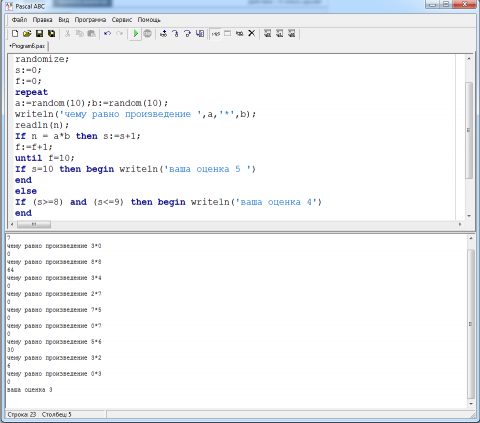Screen dimensions: 480x423
Task: Run the program with the green play button
Action: 135,33
